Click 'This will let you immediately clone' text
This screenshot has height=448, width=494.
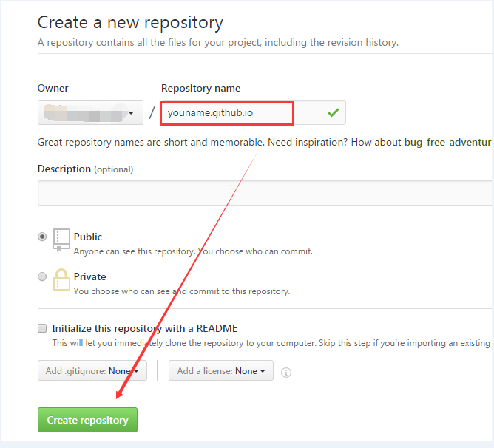click(271, 343)
